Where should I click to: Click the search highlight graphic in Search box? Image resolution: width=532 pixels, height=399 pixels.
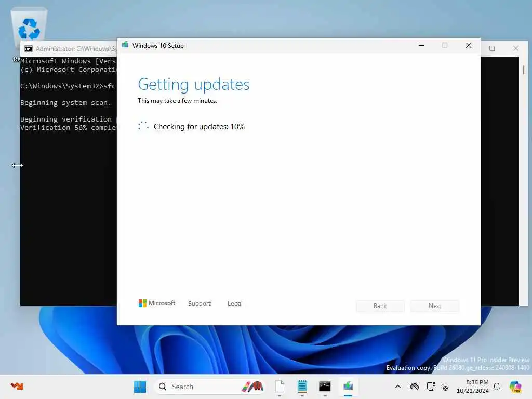252,387
